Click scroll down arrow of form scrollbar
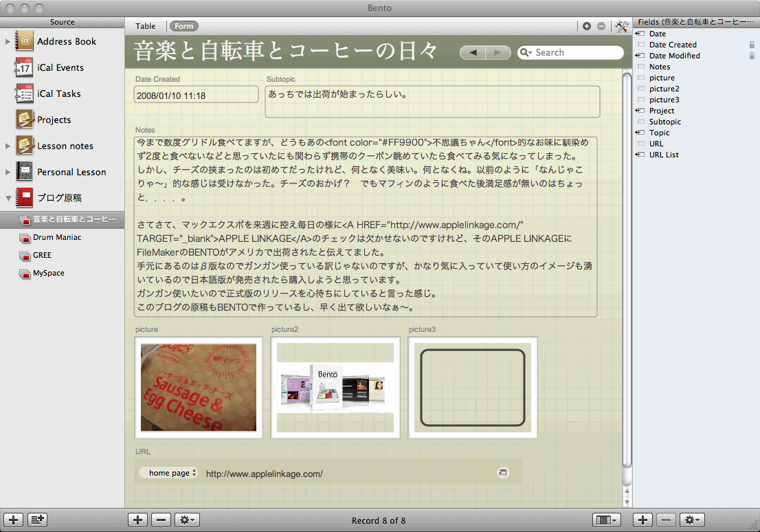The image size is (760, 532). tap(627, 502)
